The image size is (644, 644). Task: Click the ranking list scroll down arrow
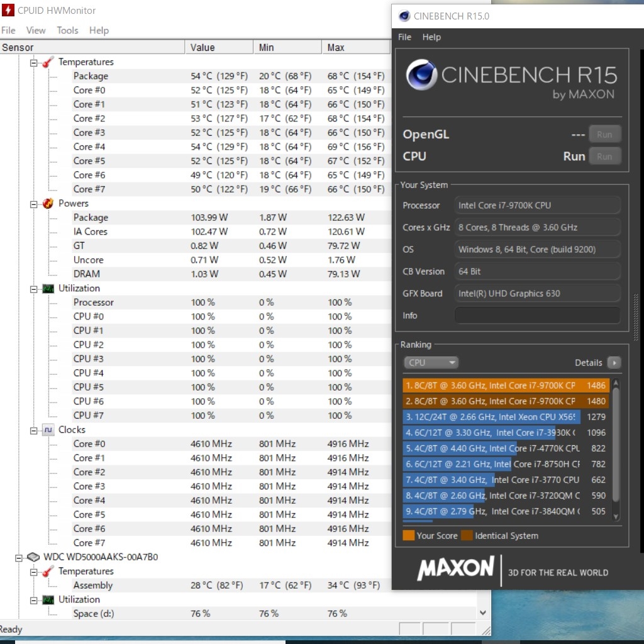coord(615,517)
